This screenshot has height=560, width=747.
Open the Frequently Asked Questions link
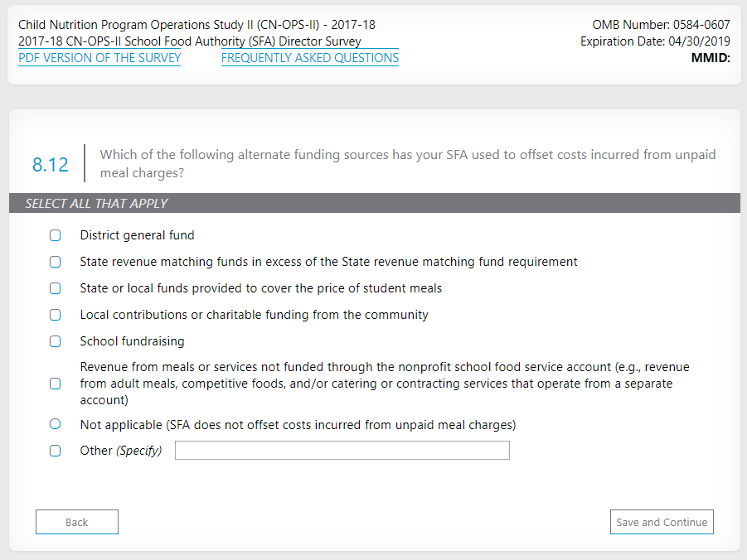[x=309, y=58]
